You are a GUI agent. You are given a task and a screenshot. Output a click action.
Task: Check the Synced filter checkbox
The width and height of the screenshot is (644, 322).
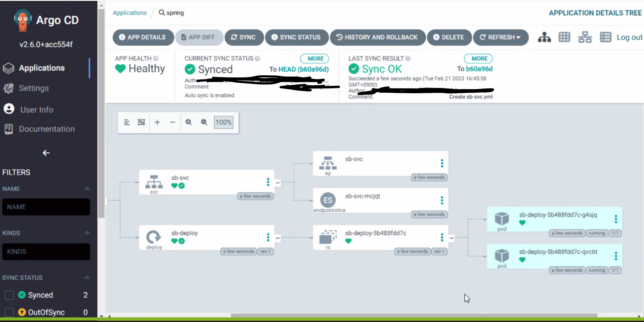tap(9, 295)
